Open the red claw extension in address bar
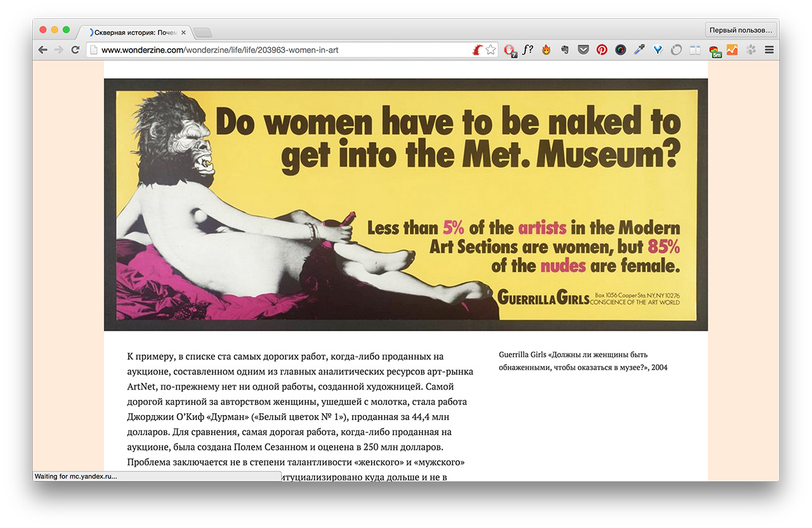Image resolution: width=812 pixels, height=528 pixels. point(478,50)
